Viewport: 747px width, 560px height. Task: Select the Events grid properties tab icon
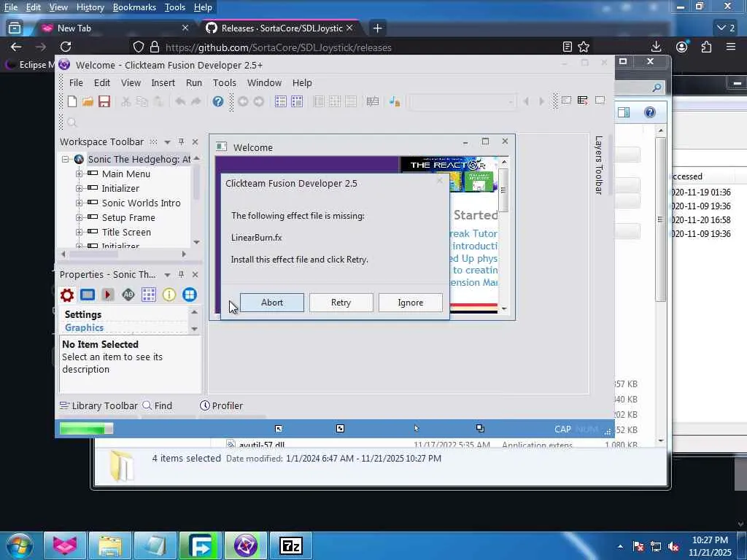pos(149,295)
